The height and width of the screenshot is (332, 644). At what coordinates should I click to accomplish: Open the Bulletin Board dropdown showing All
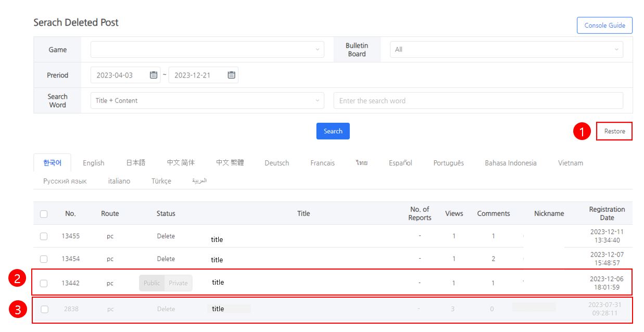coord(505,49)
